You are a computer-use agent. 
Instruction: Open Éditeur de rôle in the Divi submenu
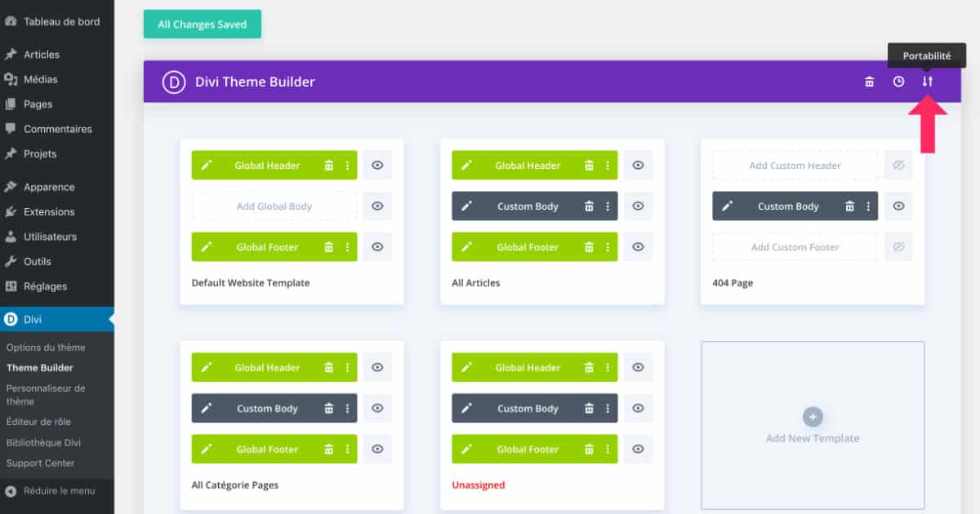[39, 422]
